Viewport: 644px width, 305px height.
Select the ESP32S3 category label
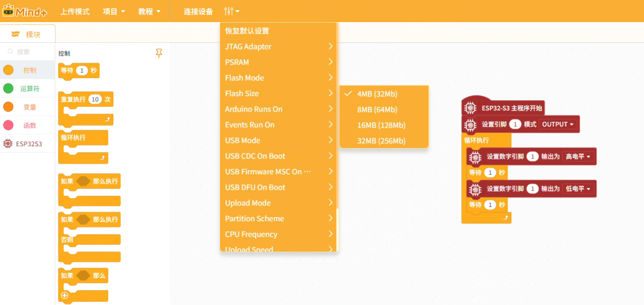(x=29, y=144)
